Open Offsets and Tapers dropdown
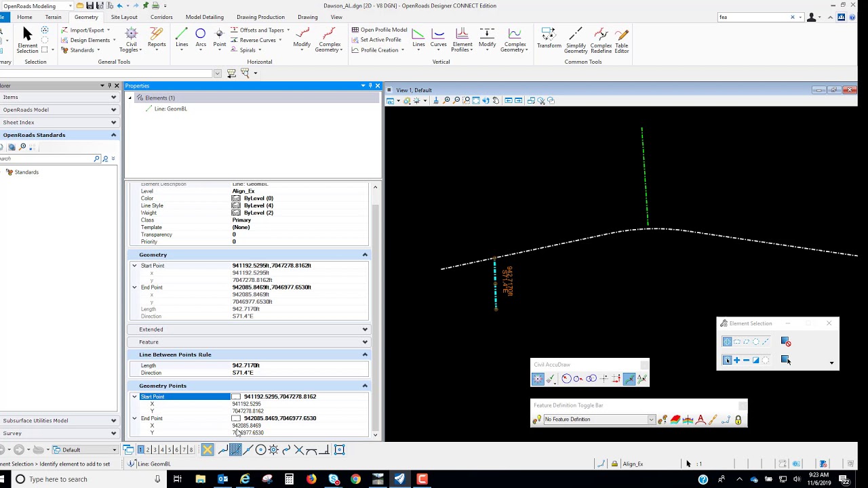The height and width of the screenshot is (488, 868). pos(260,30)
